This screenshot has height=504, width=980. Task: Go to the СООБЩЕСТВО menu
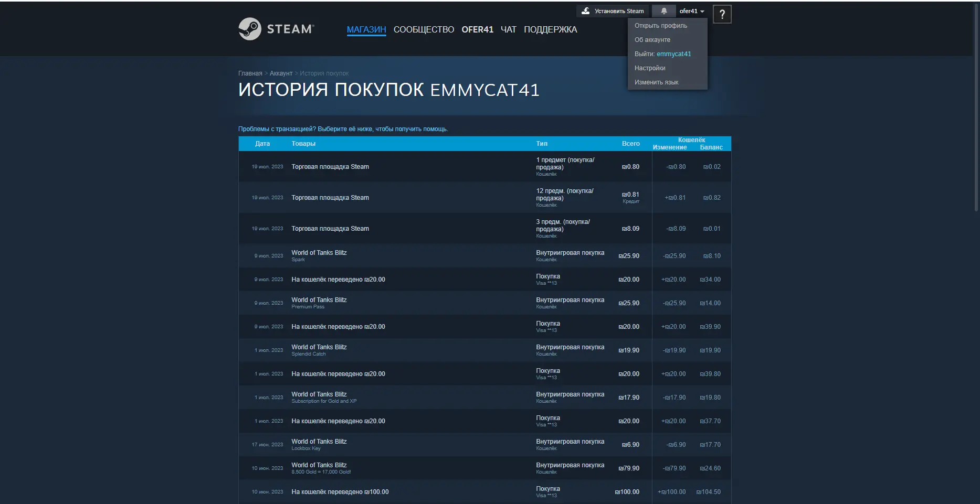[x=424, y=29]
